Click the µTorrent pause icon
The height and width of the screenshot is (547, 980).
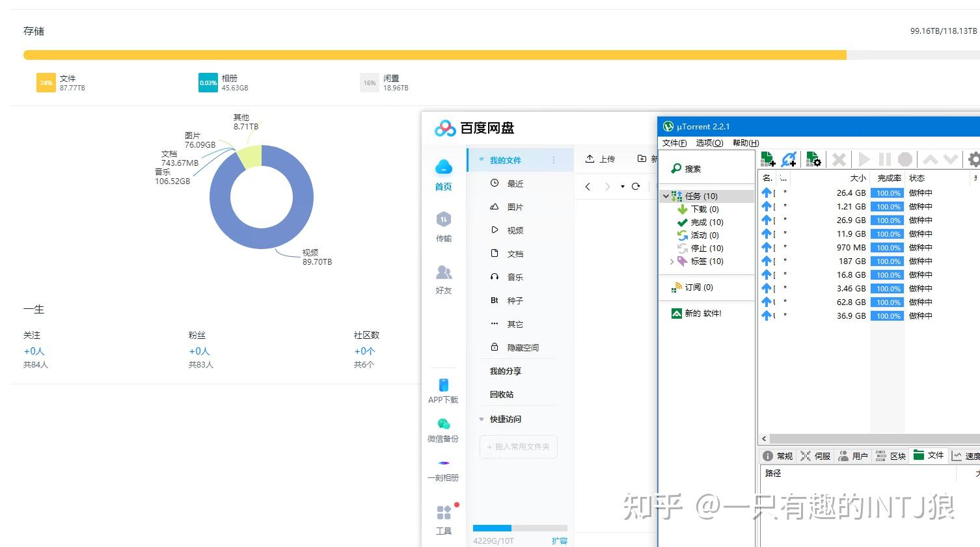point(884,159)
